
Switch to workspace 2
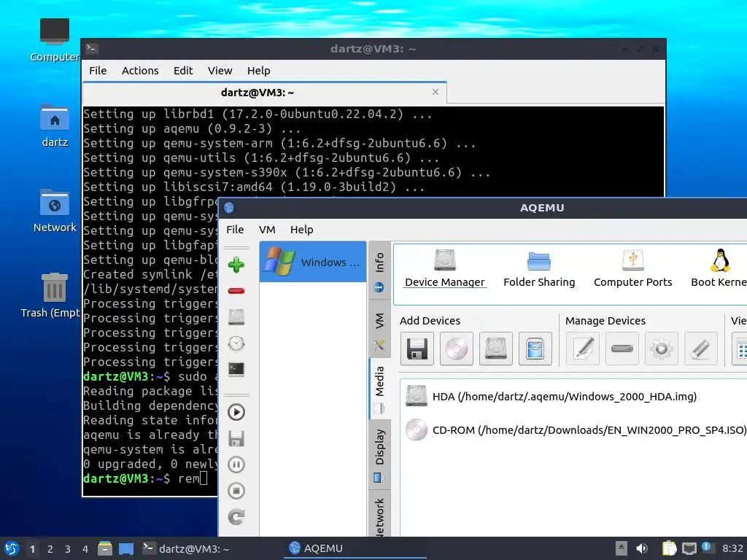(50, 549)
